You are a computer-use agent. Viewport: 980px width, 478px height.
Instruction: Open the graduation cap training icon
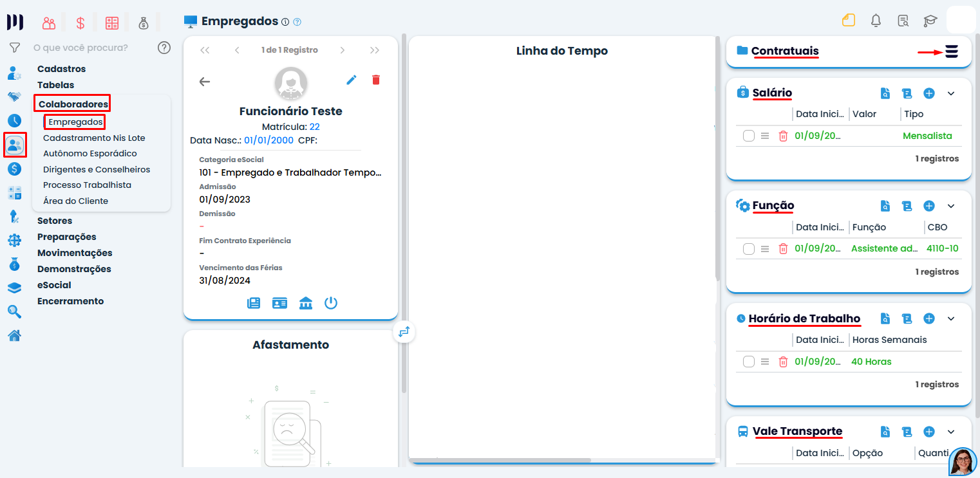[930, 21]
